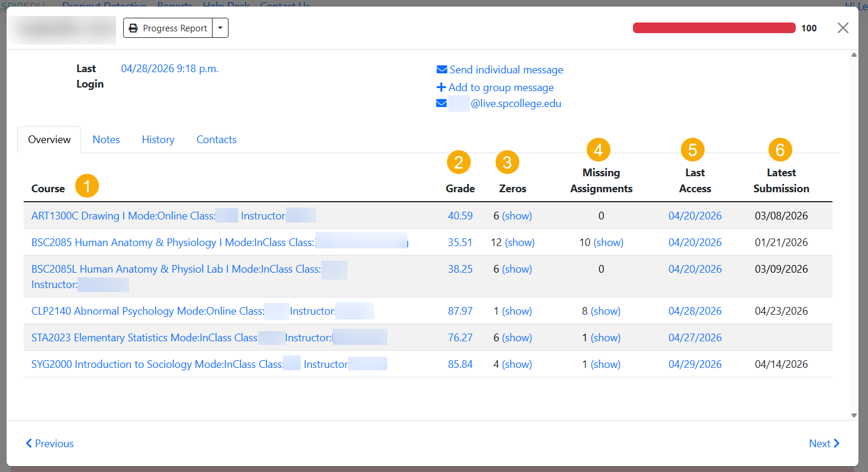Click the modal scrollbar up arrow
The image size is (868, 472).
click(854, 55)
